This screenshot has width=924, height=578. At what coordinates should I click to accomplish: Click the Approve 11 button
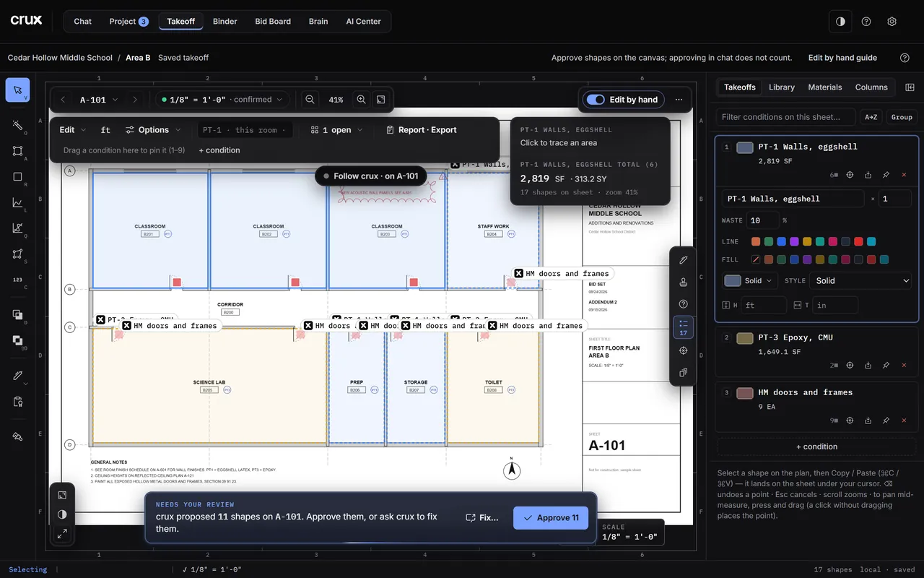coord(551,517)
